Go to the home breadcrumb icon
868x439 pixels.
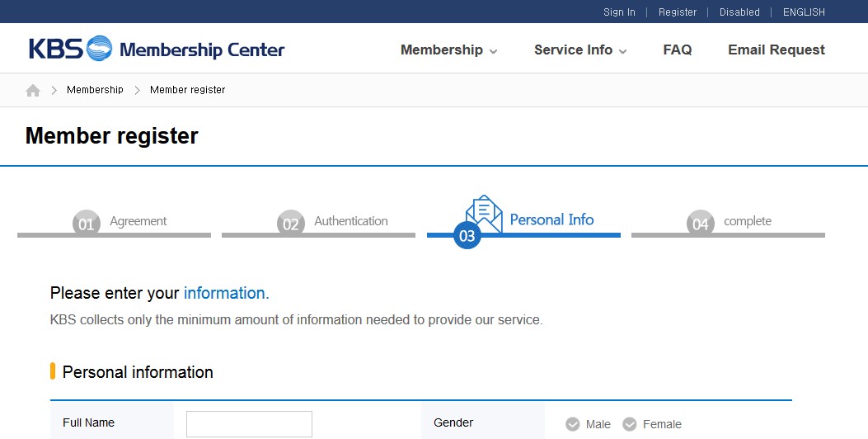point(33,90)
